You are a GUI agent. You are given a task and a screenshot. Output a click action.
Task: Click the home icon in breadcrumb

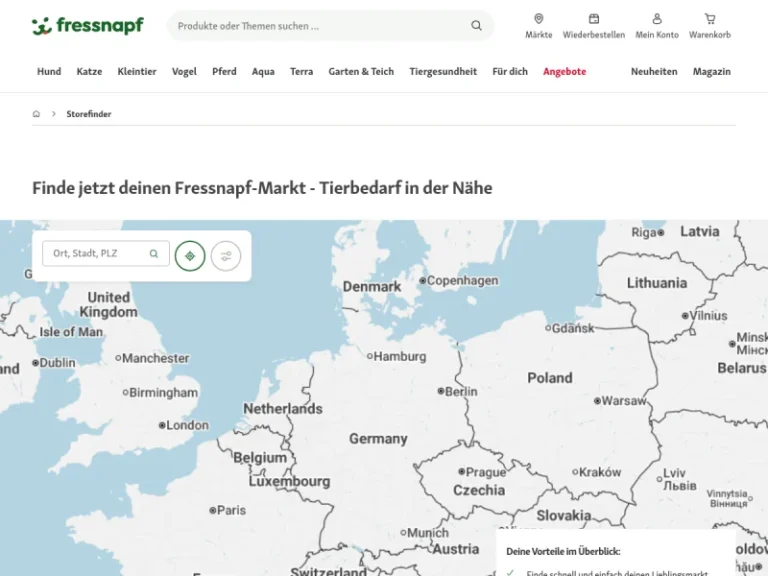pos(36,114)
